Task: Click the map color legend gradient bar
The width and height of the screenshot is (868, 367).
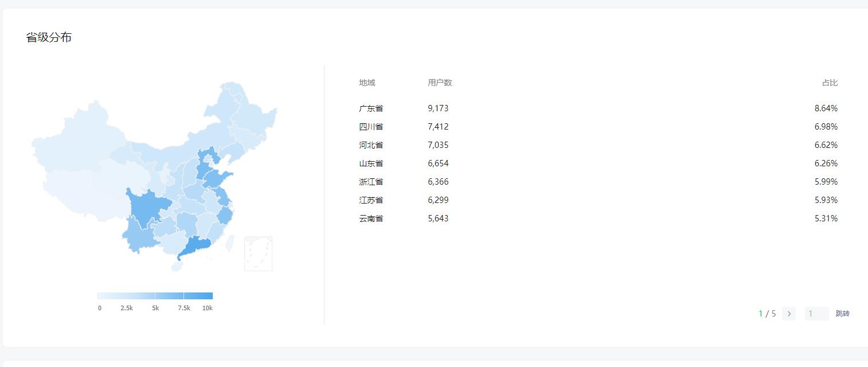Action: pyautogui.click(x=155, y=296)
